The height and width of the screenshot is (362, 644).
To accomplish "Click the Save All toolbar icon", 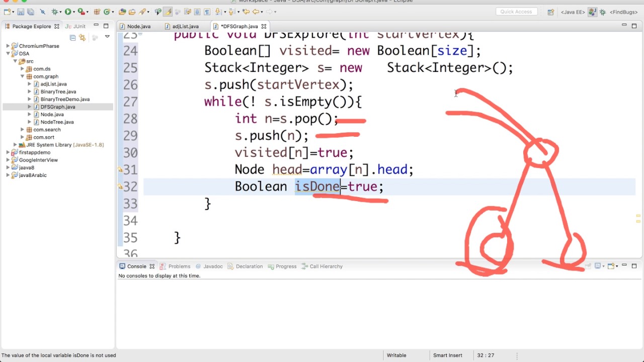I will (x=31, y=12).
